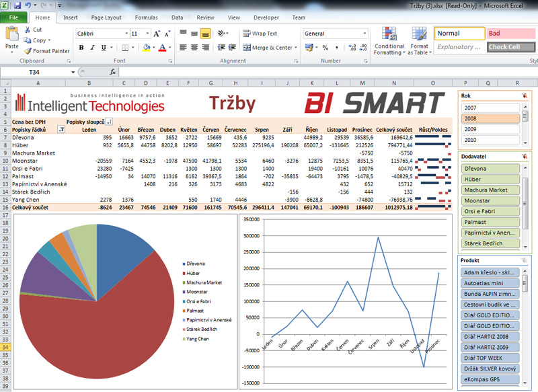Activate the Format Painter brush
The image size is (538, 392).
(x=28, y=51)
